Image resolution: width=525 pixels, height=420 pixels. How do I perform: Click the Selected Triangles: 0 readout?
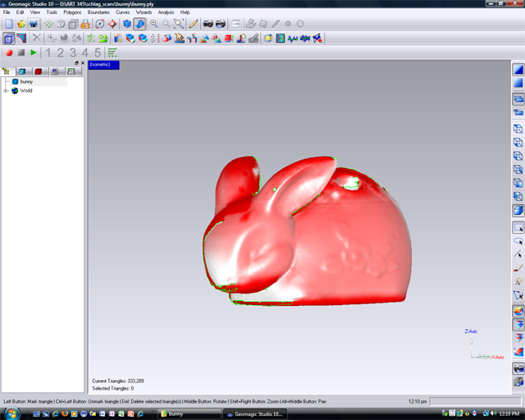click(113, 389)
